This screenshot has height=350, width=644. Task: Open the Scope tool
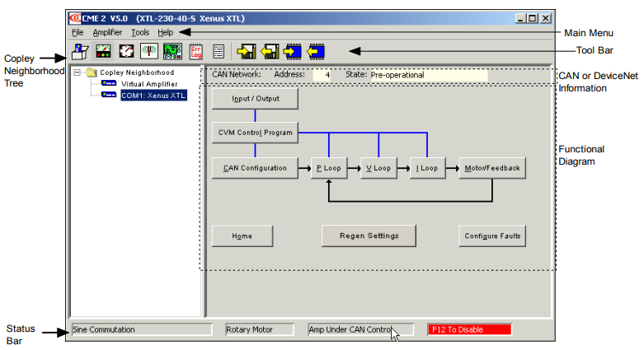[x=172, y=51]
